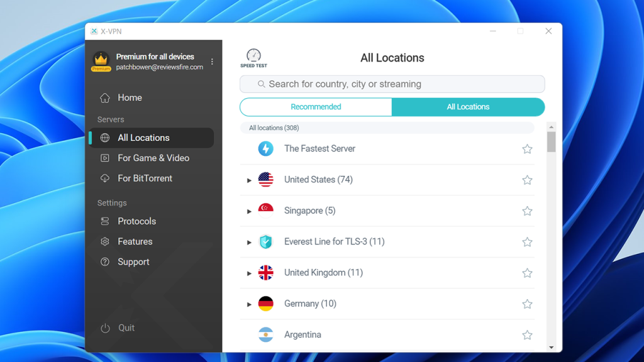Click the Premium crown badge icon
Image resolution: width=644 pixels, height=362 pixels.
(101, 62)
